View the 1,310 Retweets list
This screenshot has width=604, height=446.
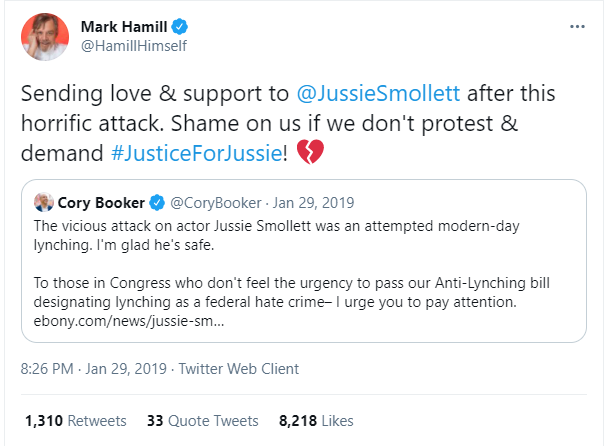pos(76,421)
